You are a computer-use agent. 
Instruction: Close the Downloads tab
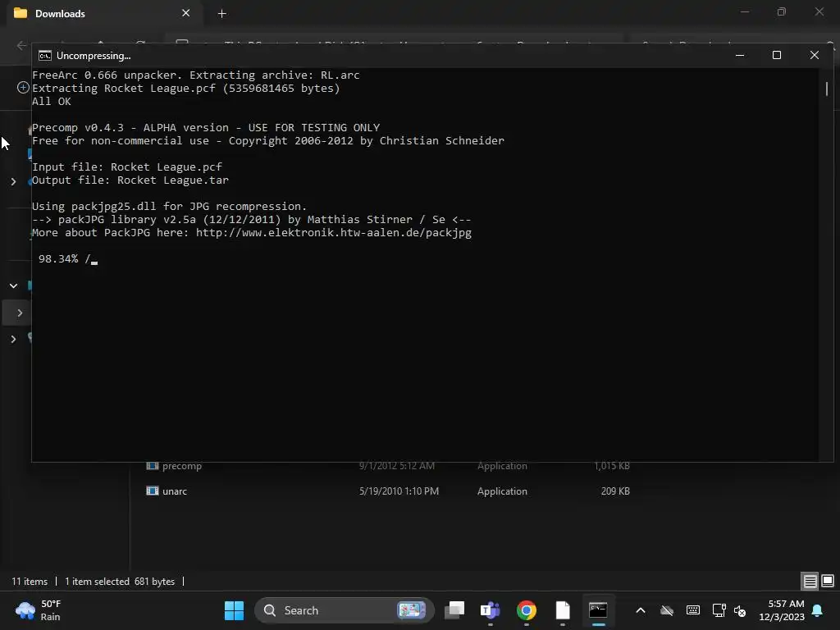pyautogui.click(x=186, y=13)
